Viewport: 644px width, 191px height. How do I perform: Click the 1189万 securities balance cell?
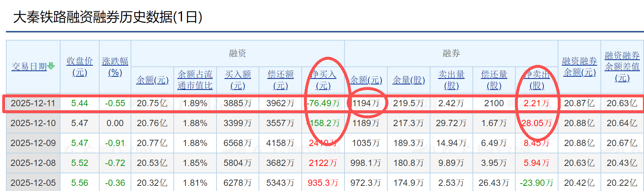coord(366,123)
